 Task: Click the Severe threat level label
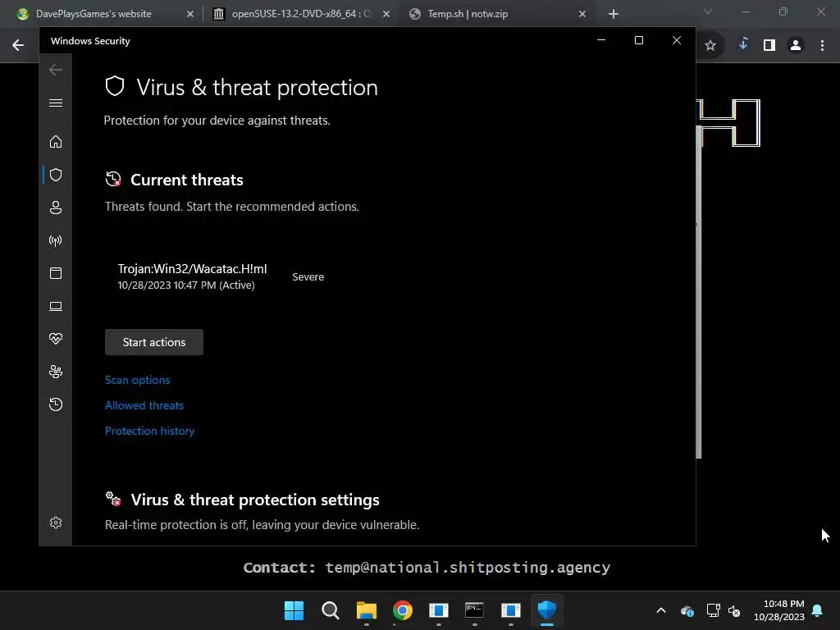pyautogui.click(x=308, y=277)
